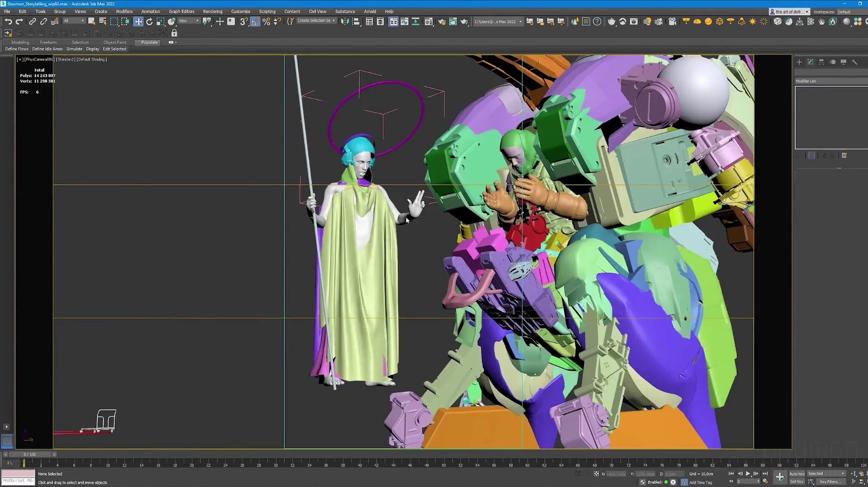This screenshot has height=487, width=868.
Task: Open Render Setup teapot icon
Action: click(442, 21)
